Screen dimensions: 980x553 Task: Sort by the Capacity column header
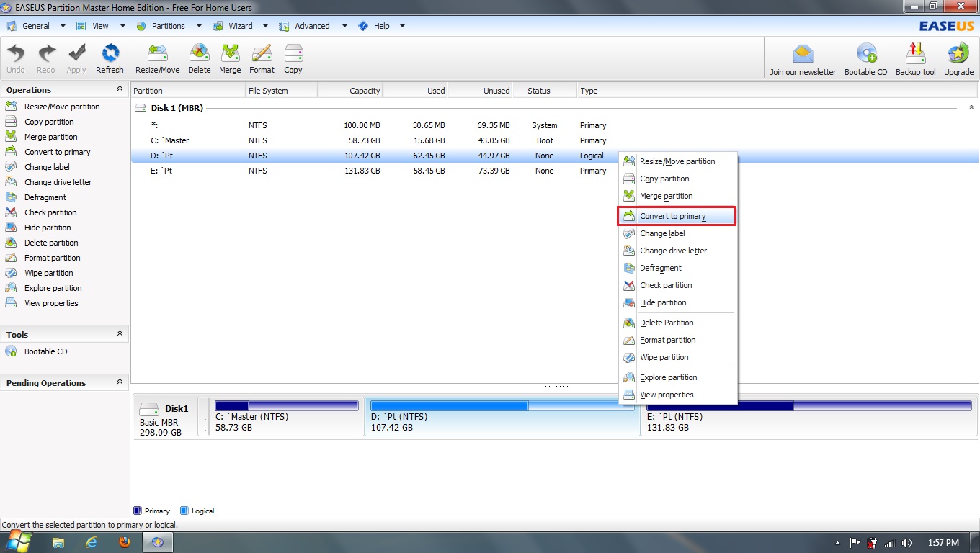349,91
